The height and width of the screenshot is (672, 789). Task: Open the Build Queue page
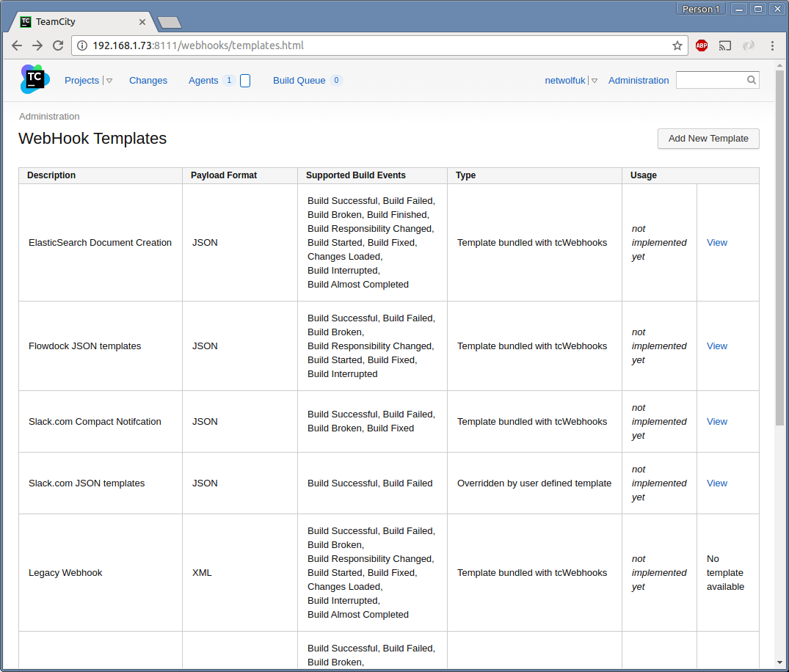click(x=299, y=81)
